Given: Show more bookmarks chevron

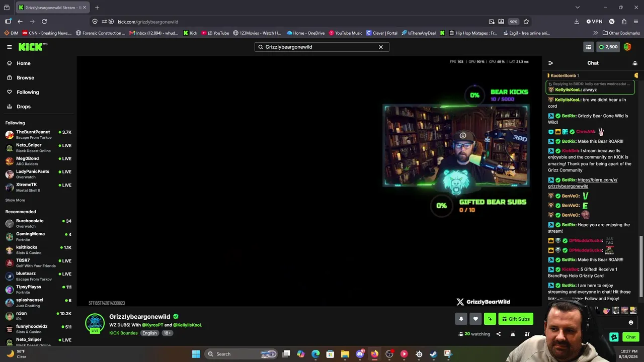Looking at the screenshot, I should pos(596,33).
